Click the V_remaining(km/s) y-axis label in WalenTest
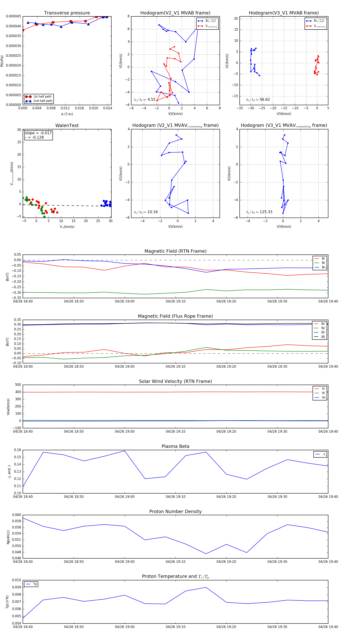 pyautogui.click(x=12, y=173)
